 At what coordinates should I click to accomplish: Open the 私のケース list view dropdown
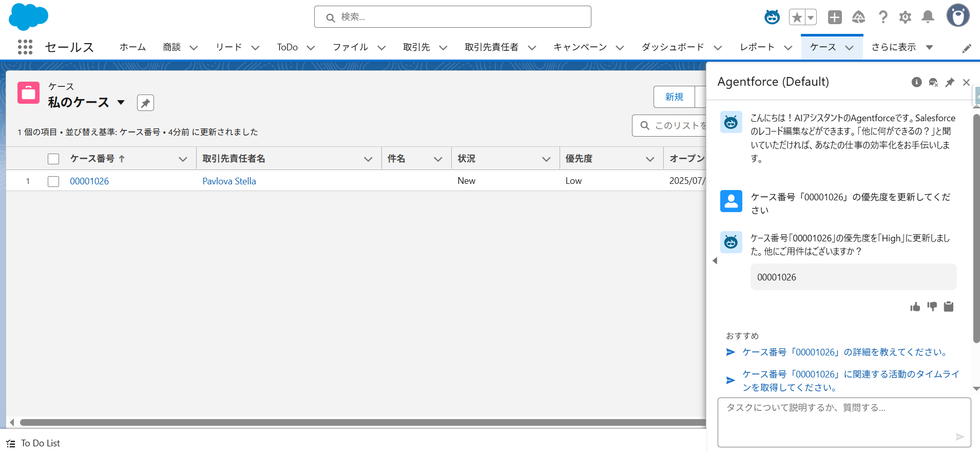coord(121,102)
